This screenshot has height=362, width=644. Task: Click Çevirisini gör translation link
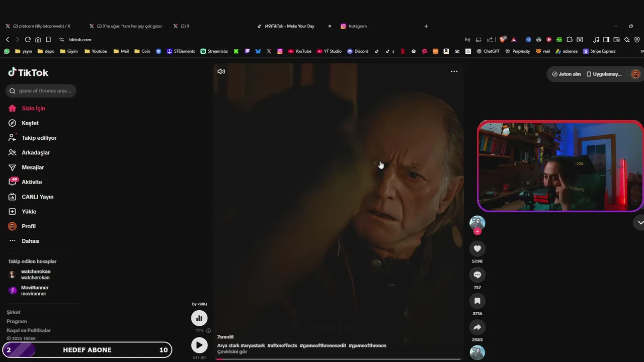[x=232, y=352]
